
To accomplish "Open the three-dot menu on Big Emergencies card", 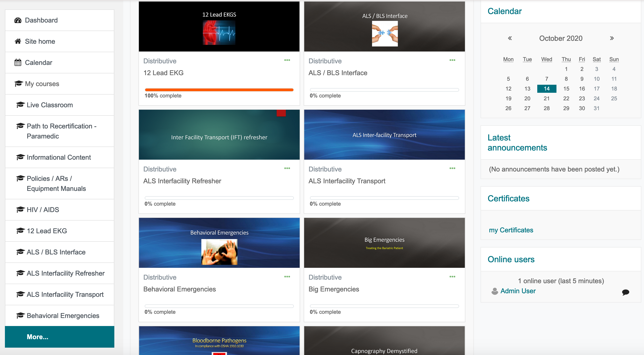I will [x=452, y=277].
